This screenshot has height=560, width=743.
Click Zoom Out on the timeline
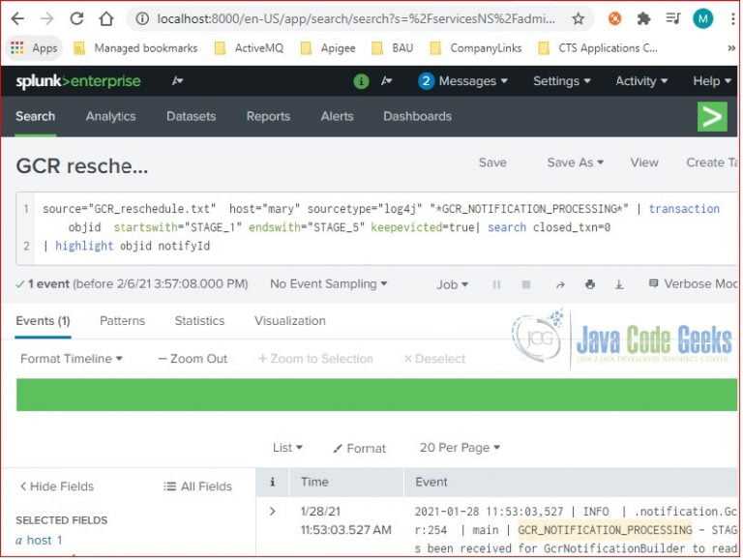pyautogui.click(x=193, y=359)
